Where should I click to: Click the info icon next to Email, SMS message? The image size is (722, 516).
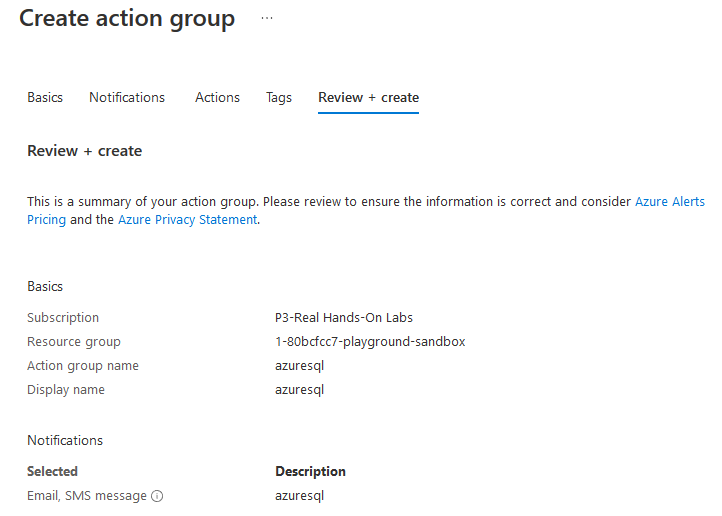click(157, 496)
